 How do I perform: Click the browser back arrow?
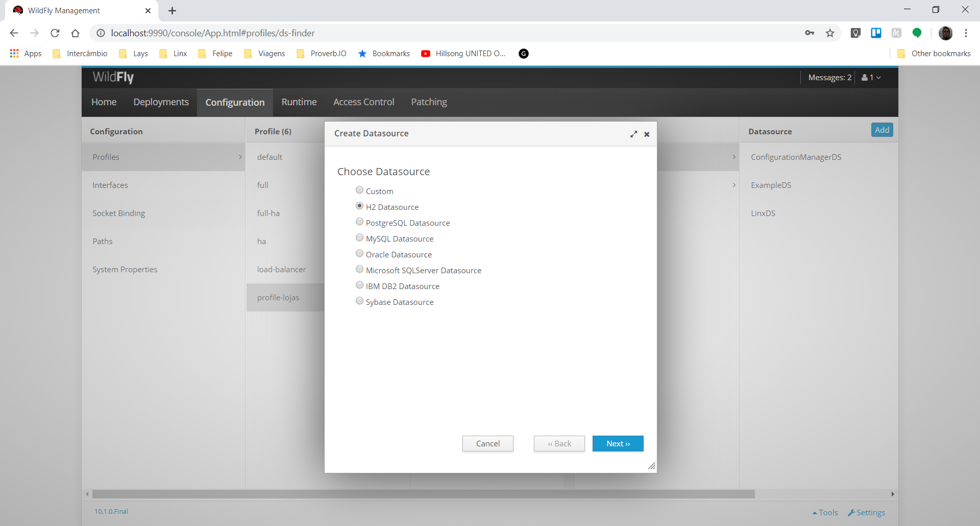coord(14,33)
